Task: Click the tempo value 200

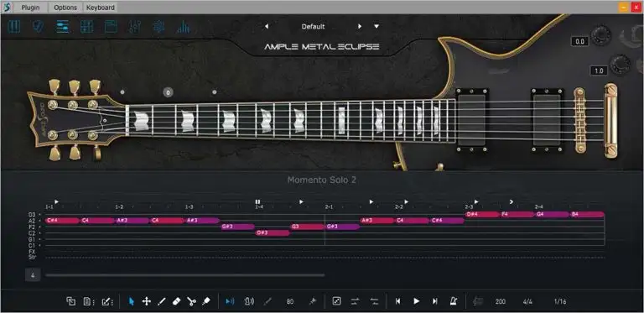Action: pos(501,301)
